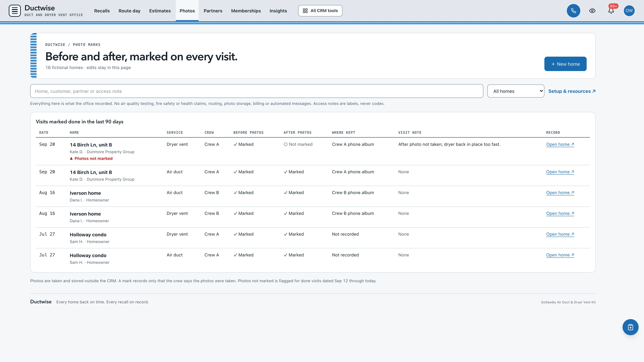The image size is (644, 362).
Task: Click the New home button
Action: click(565, 64)
